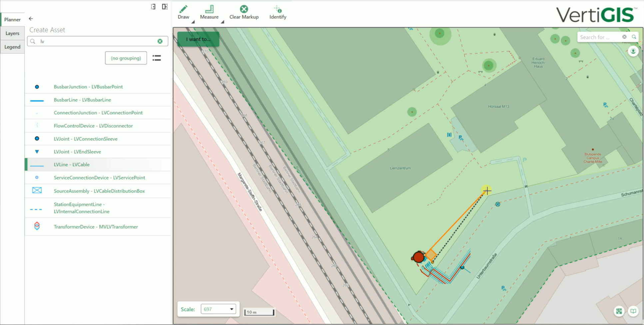Viewport: 644px width, 325px height.
Task: Open the 'I want to...' menu button
Action: [198, 39]
